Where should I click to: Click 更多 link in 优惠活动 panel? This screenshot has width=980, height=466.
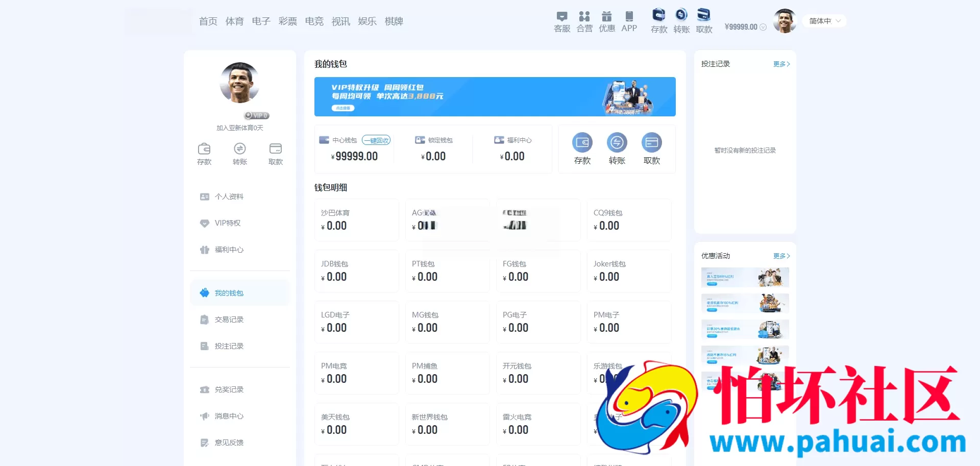pyautogui.click(x=781, y=256)
